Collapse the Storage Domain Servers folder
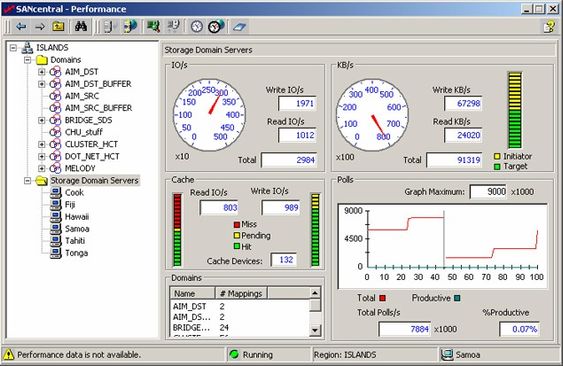Image resolution: width=563 pixels, height=366 pixels. coord(28,180)
